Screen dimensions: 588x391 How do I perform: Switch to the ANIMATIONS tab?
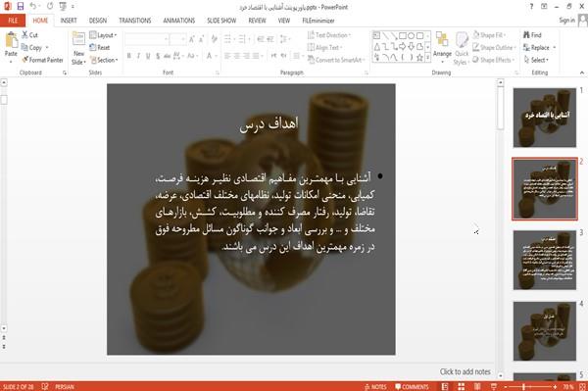tap(179, 21)
